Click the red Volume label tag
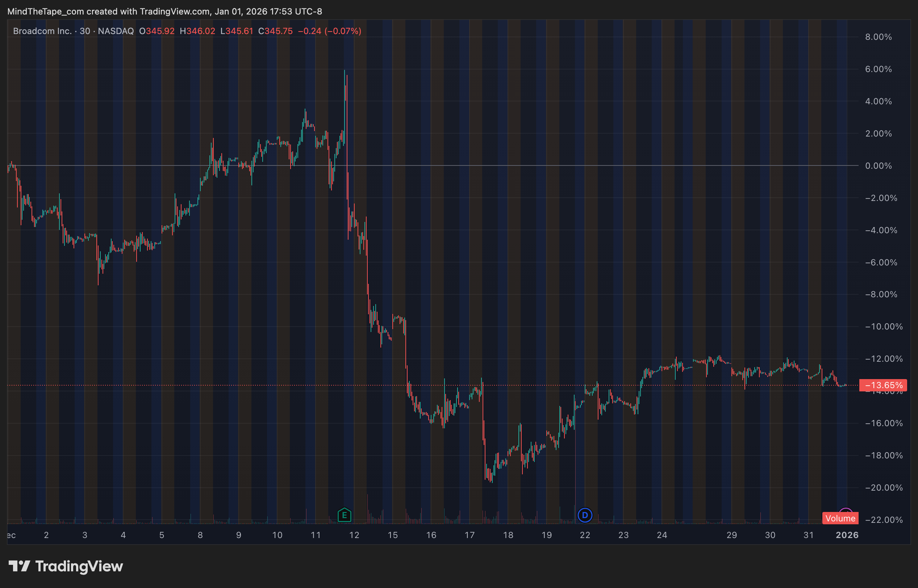The image size is (918, 588). [x=840, y=518]
